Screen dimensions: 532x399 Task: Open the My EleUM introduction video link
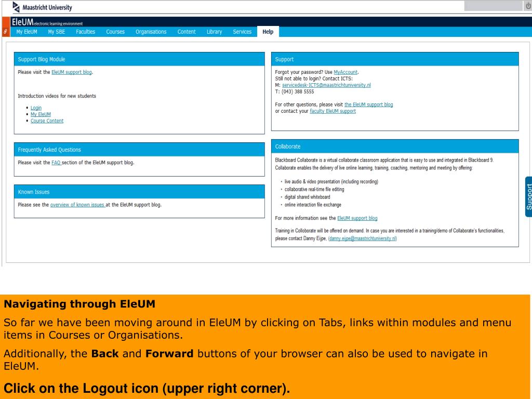pyautogui.click(x=41, y=114)
